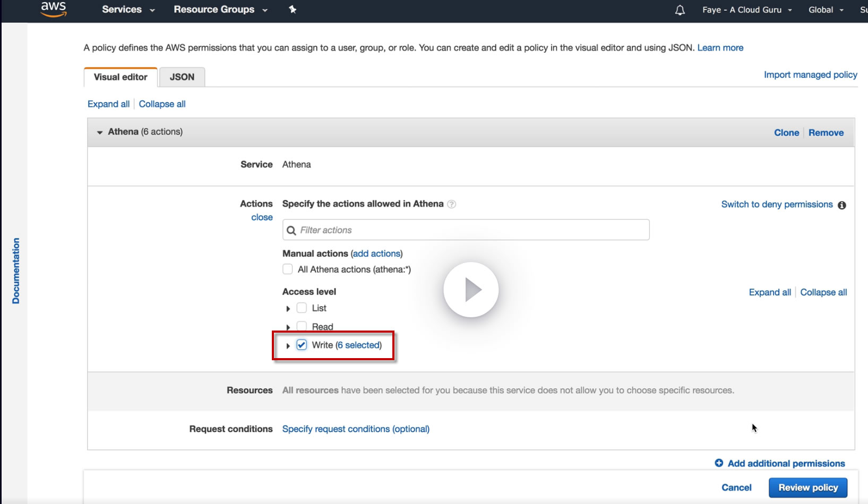Click the AWS logo icon
868x504 pixels.
pos(54,9)
